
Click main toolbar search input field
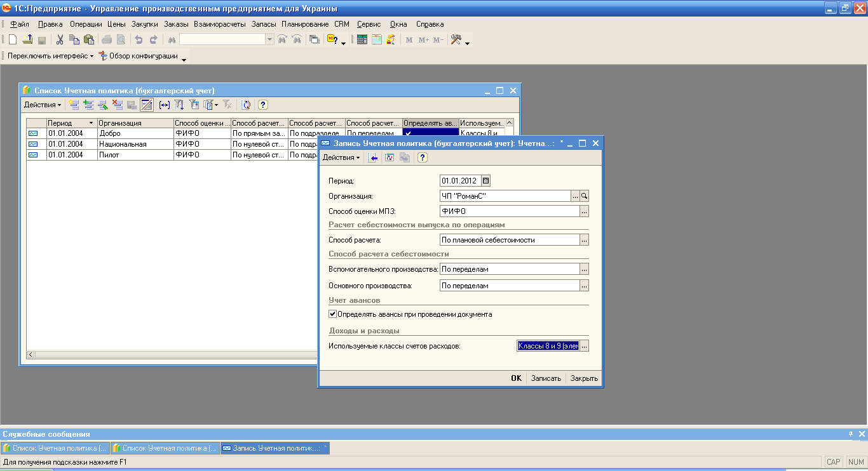coord(222,39)
